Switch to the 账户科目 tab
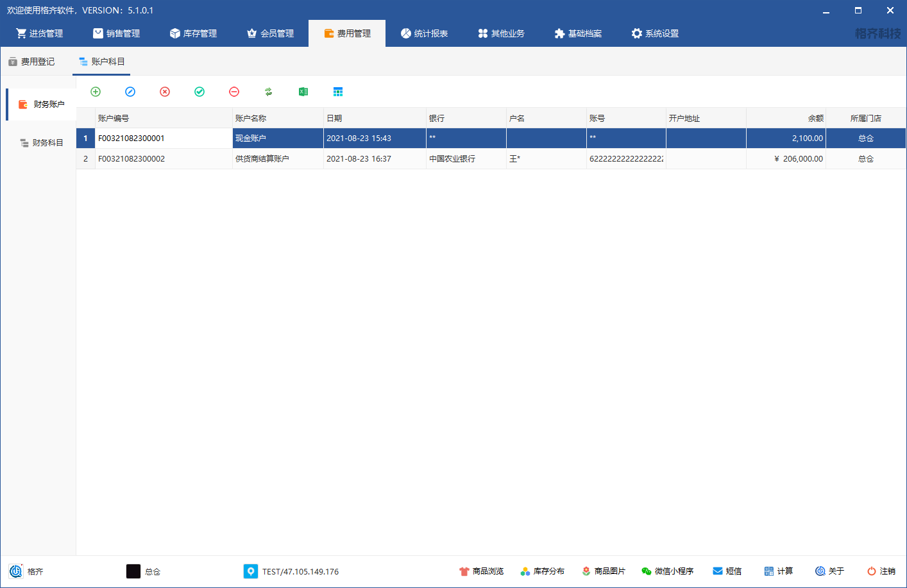The image size is (907, 588). (x=102, y=62)
